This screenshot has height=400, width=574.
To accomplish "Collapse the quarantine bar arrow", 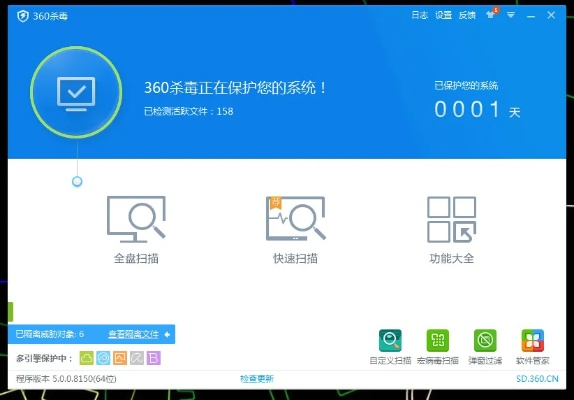I will (x=167, y=334).
